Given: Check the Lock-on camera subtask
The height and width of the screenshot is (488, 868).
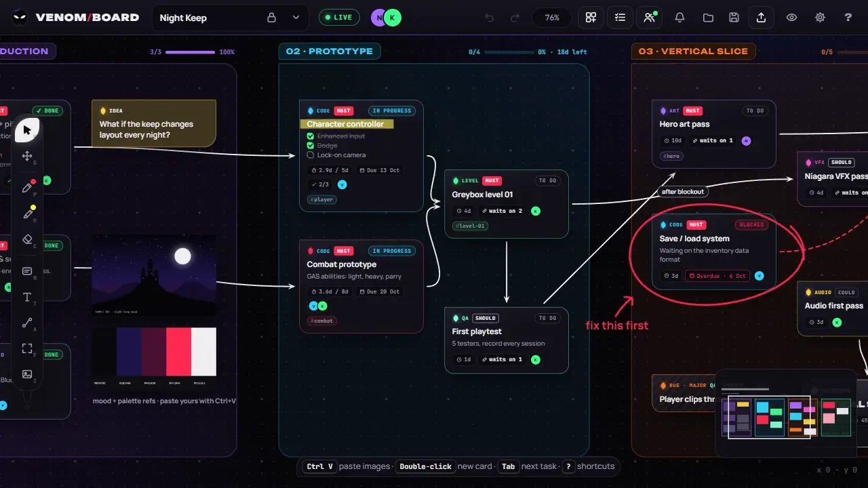Looking at the screenshot, I should click(x=311, y=155).
